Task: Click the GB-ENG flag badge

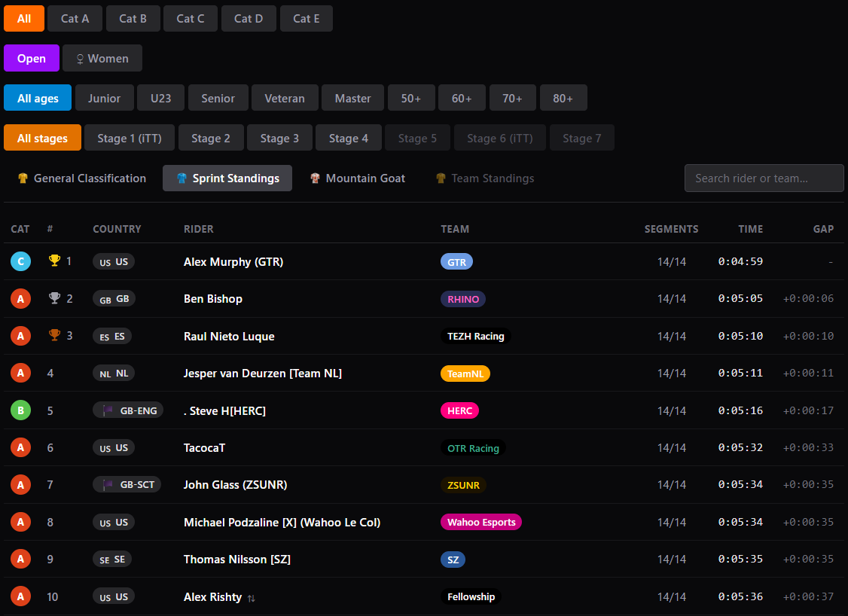Action: [x=128, y=410]
